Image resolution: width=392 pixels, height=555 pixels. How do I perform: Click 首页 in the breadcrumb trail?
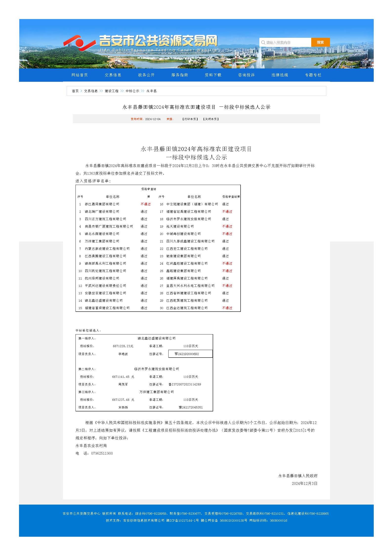[x=75, y=91]
